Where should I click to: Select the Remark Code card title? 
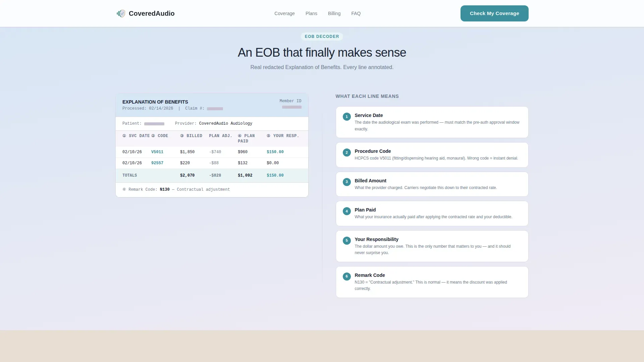click(370, 275)
